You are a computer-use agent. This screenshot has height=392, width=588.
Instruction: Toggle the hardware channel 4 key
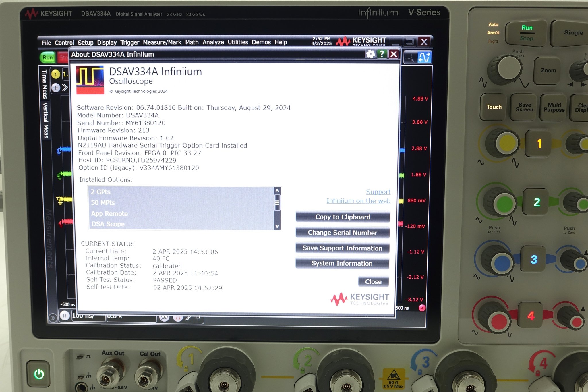click(x=531, y=316)
